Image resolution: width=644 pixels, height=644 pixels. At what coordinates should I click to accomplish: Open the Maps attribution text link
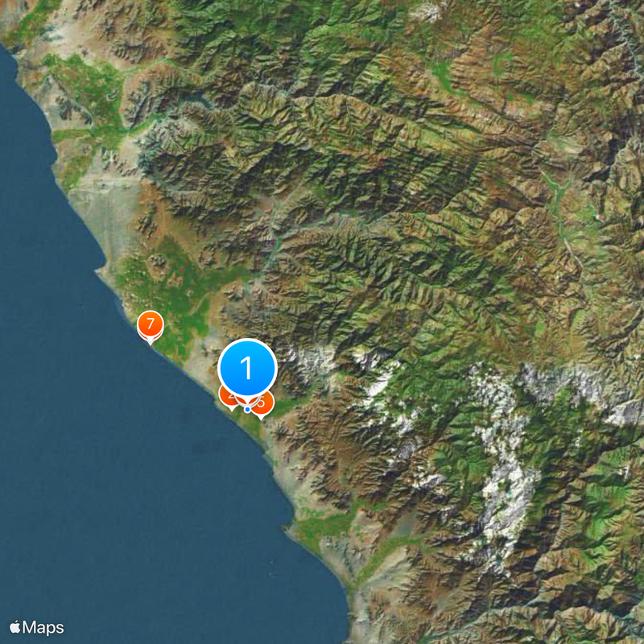[x=43, y=628]
